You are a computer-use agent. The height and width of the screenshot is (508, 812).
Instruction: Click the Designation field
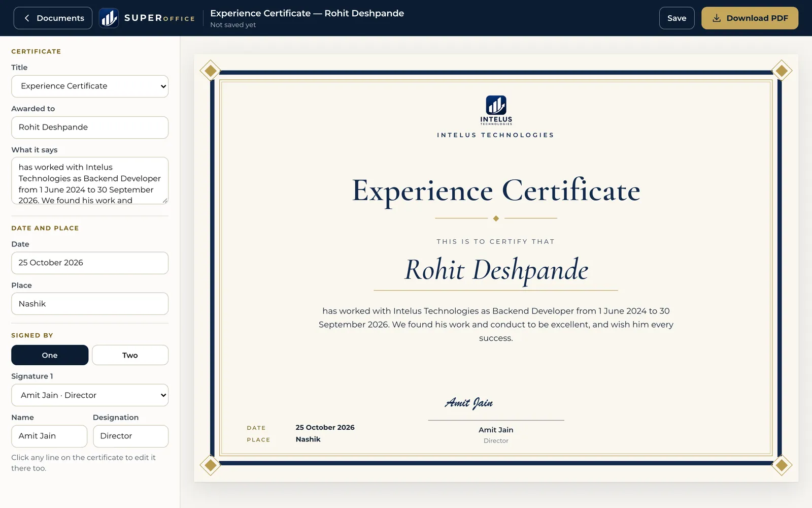(131, 436)
